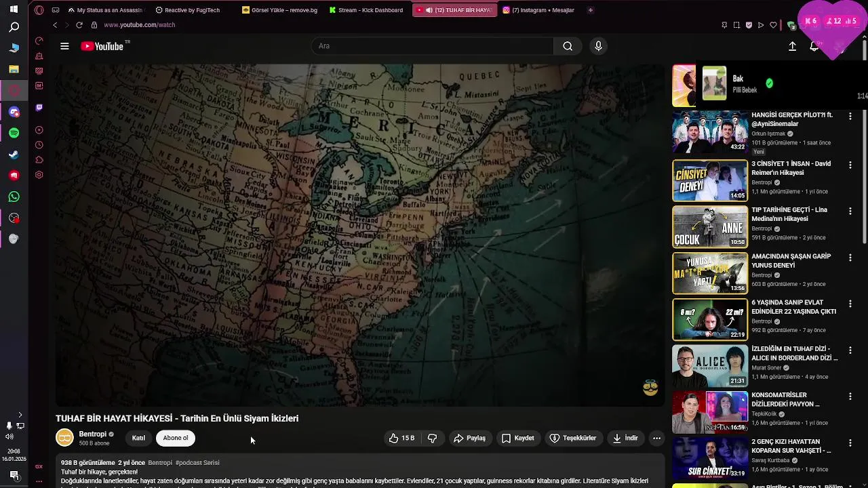Switch to Instagram Mesajlar tab

click(540, 10)
